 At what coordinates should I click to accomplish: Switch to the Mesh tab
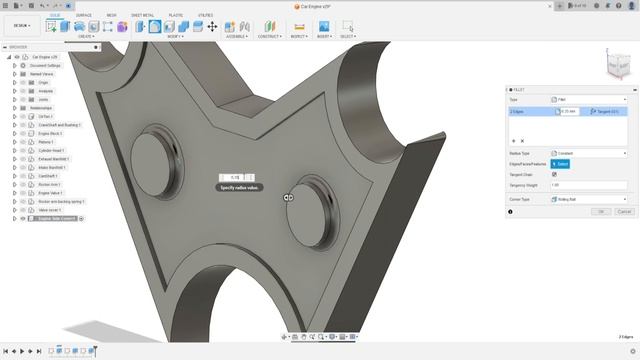coord(111,15)
